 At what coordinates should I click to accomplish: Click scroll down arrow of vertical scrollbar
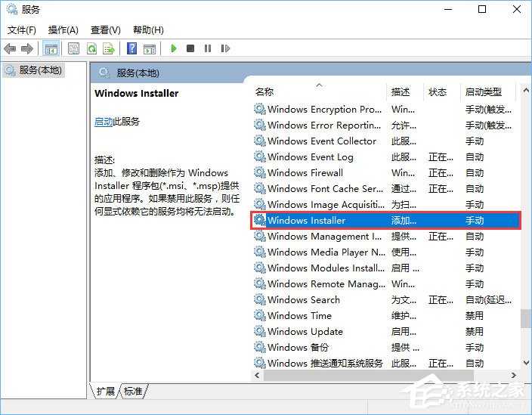(526, 362)
